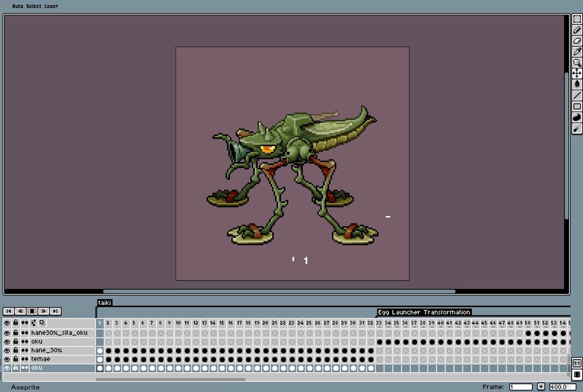
Task: Toggle continuous cels on hane_30% layer
Action: [x=25, y=351]
